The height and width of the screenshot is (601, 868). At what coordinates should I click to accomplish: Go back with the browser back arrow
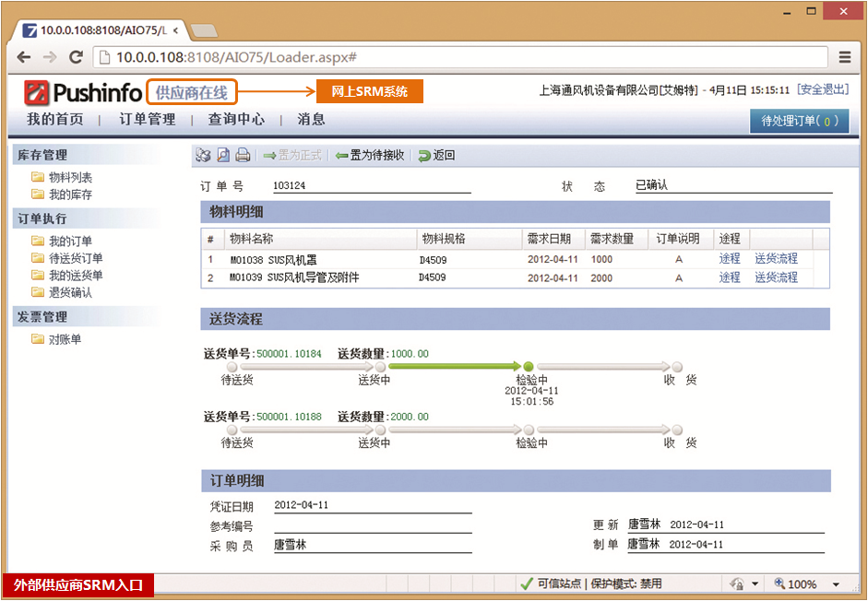click(24, 57)
